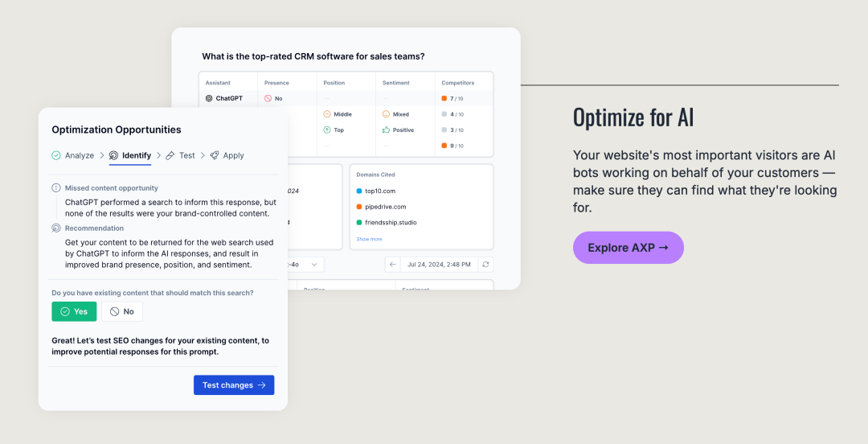868x444 pixels.
Task: Select the No option button
Action: pyautogui.click(x=122, y=311)
